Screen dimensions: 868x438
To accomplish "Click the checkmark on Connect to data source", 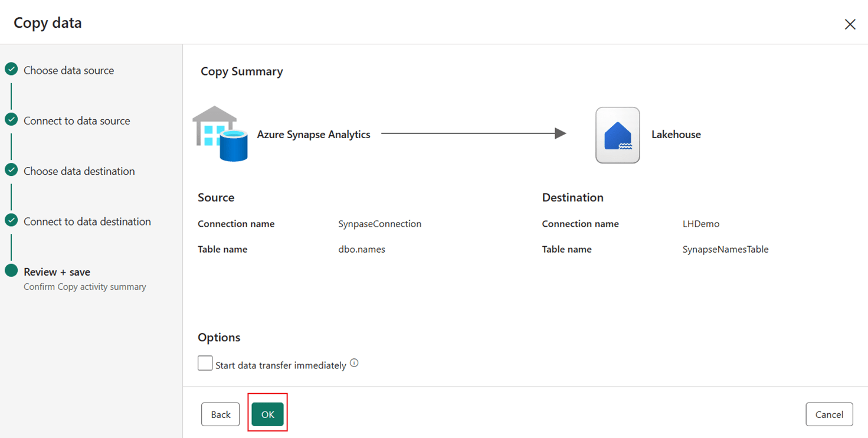I will (x=11, y=120).
